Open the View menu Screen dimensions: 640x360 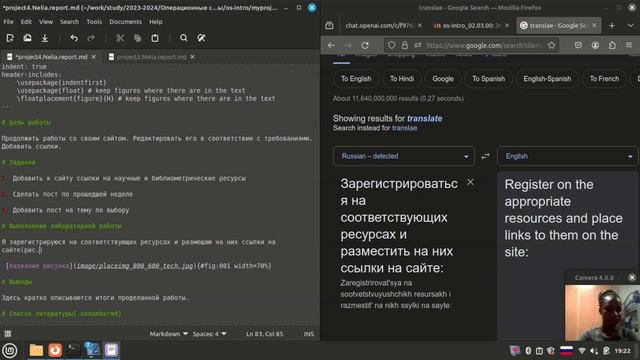coord(46,22)
